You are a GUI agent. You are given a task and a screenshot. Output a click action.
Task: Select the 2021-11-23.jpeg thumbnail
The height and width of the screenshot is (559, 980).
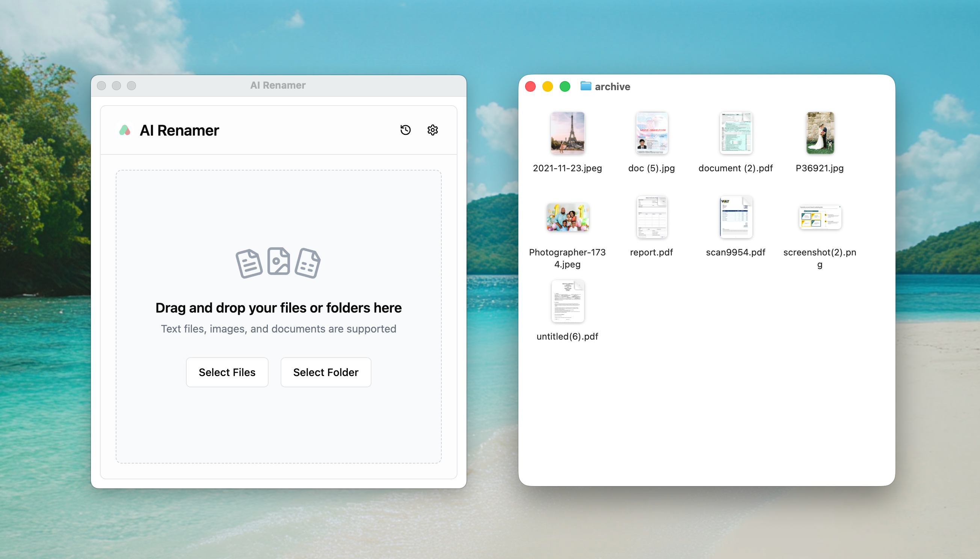[567, 133]
